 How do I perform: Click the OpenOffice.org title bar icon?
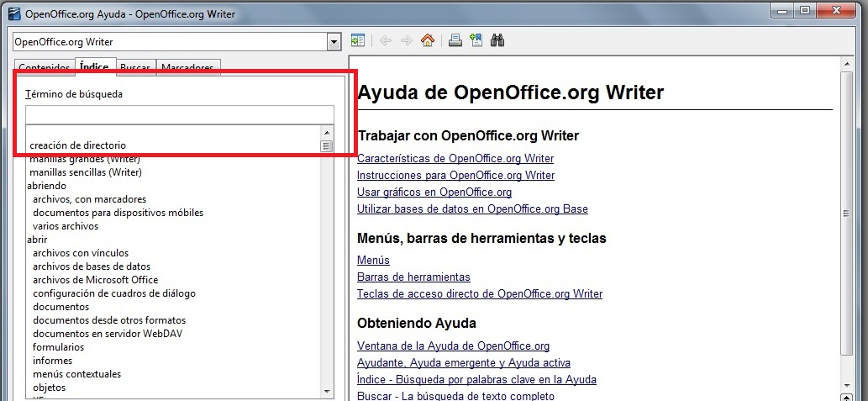click(x=13, y=13)
